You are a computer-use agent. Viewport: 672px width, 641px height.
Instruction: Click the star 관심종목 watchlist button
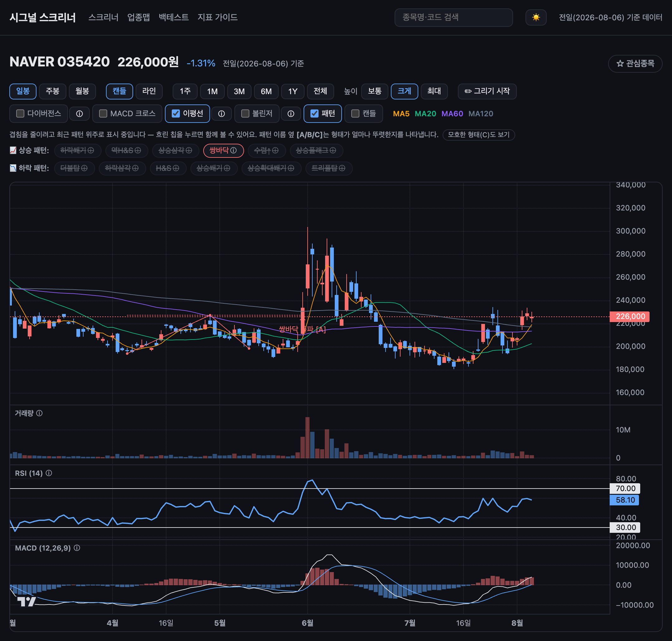click(x=635, y=64)
